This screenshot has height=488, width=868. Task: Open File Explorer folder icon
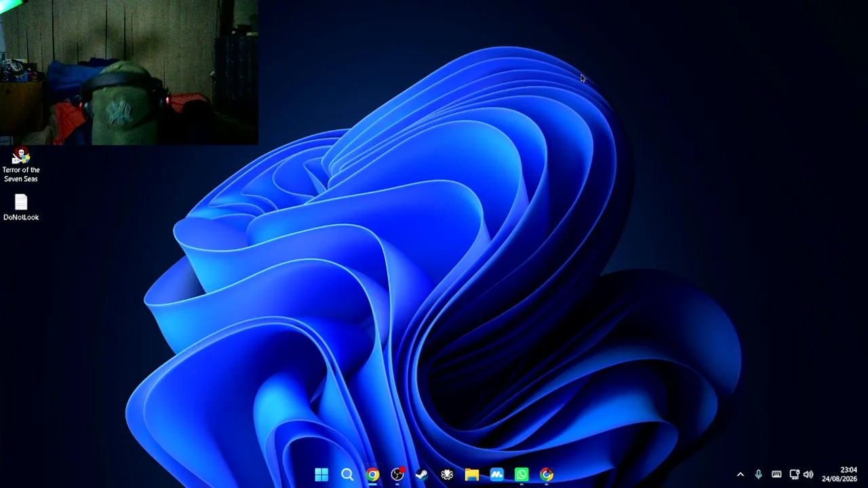click(x=472, y=475)
